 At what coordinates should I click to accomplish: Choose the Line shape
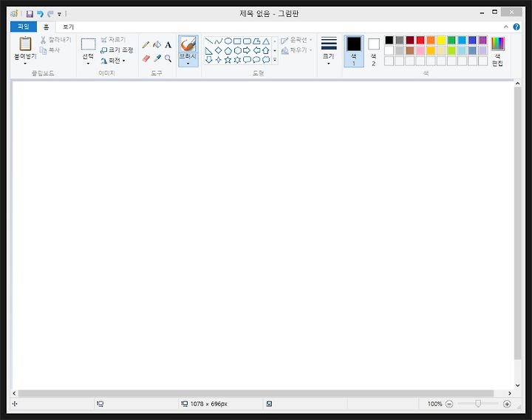209,41
